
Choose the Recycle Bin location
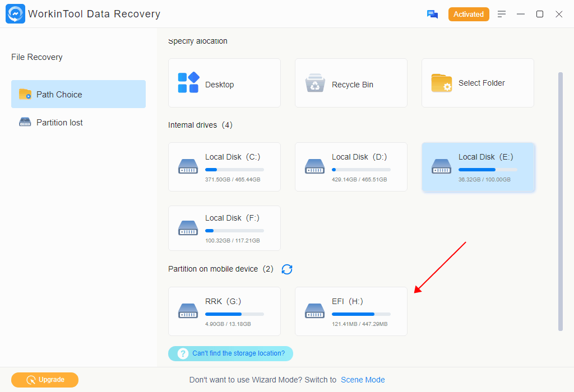351,83
